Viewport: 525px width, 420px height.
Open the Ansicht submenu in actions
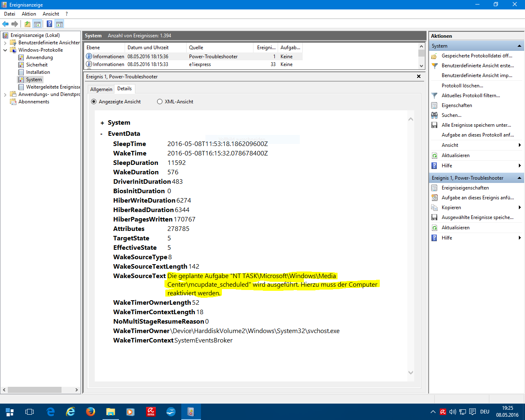477,145
